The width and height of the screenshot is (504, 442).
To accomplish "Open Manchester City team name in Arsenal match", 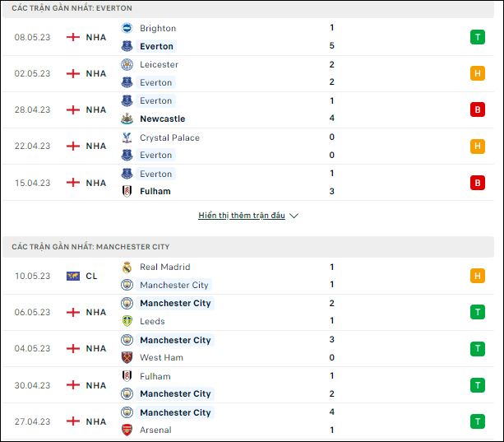I will click(x=175, y=412).
